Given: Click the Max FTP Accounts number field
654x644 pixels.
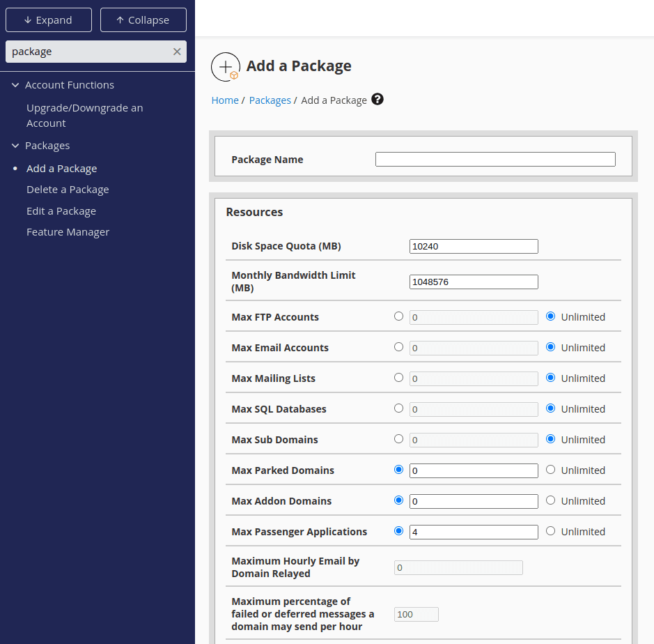Looking at the screenshot, I should pyautogui.click(x=474, y=317).
